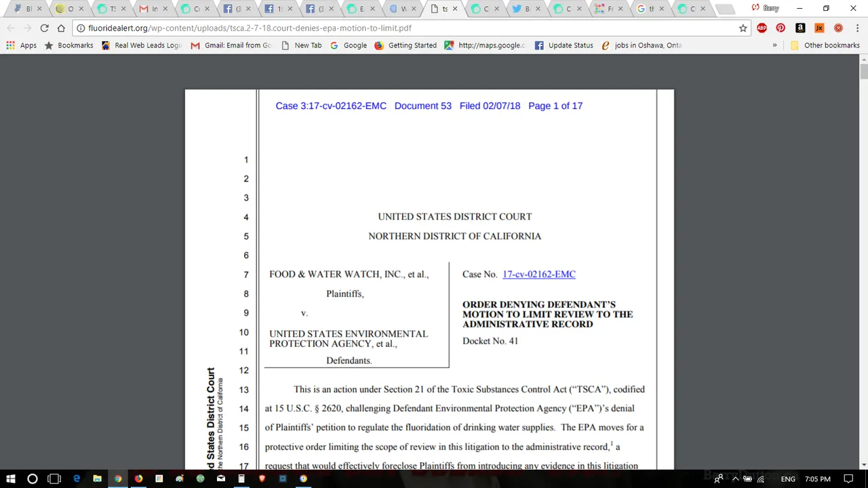Open the Adblock Plus extension
The image size is (868, 488).
[x=762, y=28]
